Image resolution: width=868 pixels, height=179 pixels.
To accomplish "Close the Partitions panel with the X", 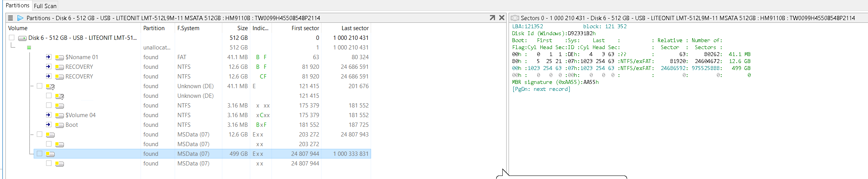I will click(x=502, y=18).
